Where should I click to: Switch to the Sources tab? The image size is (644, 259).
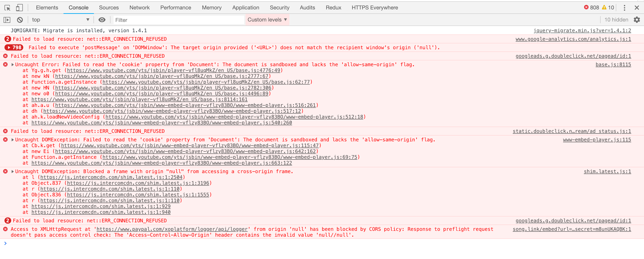click(109, 8)
